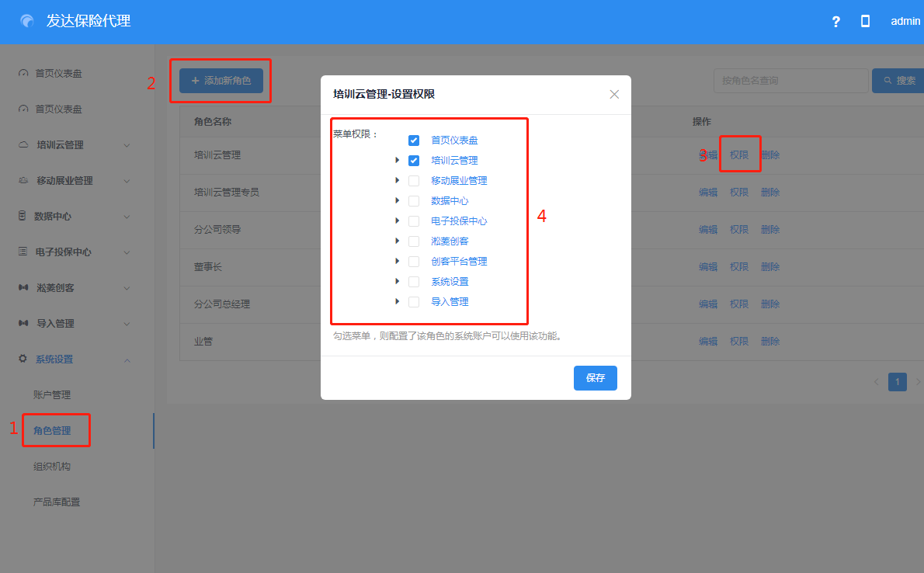Click the role name search input field
The height and width of the screenshot is (573, 924).
[790, 81]
